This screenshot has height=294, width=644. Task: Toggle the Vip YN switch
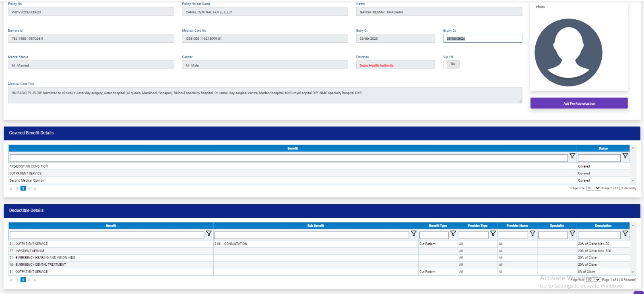pos(451,64)
